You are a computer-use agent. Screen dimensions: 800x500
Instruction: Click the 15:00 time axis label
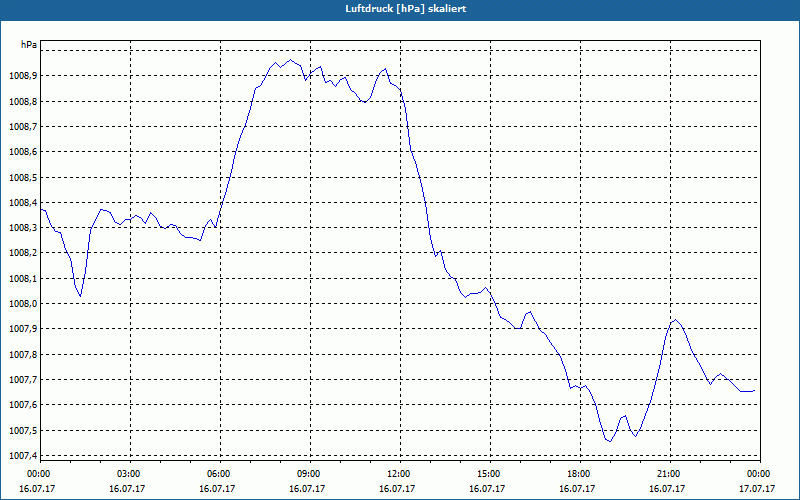(x=489, y=474)
